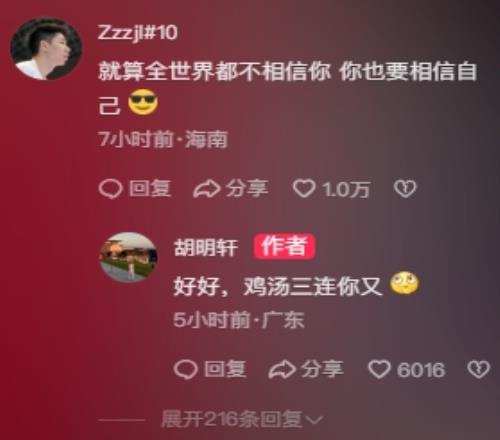Click the sunglasses emoji in comment
Image resolution: width=500 pixels, height=440 pixels.
coord(143,102)
